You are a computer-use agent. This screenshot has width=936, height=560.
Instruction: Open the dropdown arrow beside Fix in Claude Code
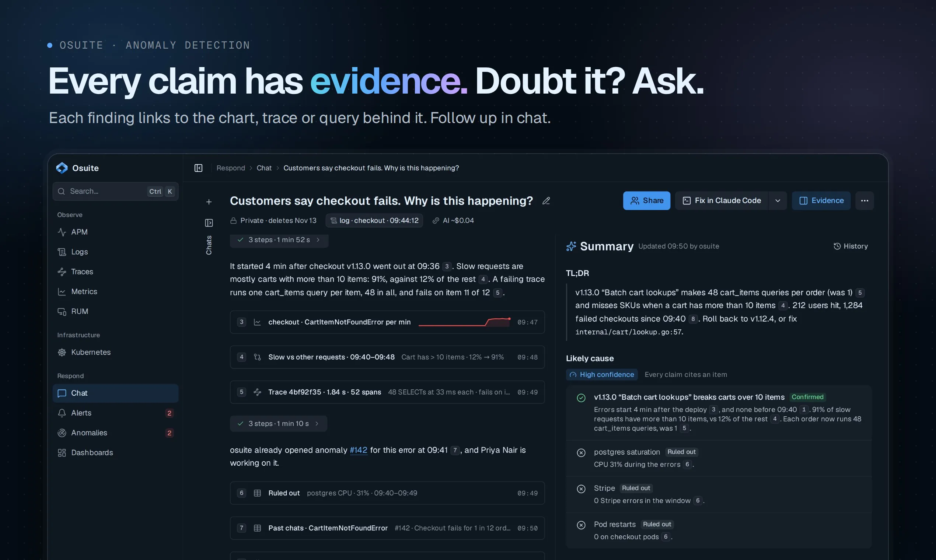click(x=778, y=201)
